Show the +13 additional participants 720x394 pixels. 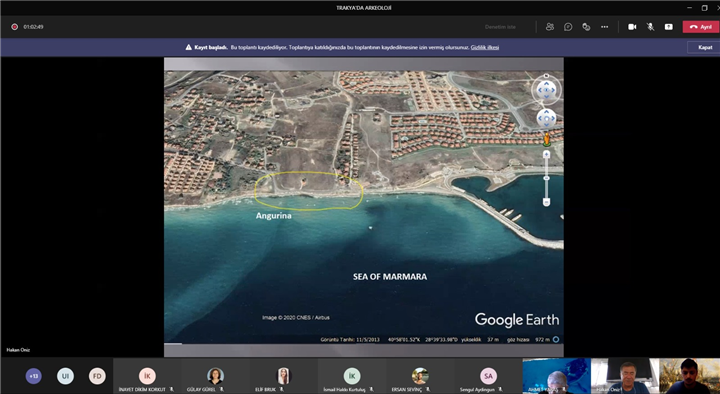tap(34, 376)
